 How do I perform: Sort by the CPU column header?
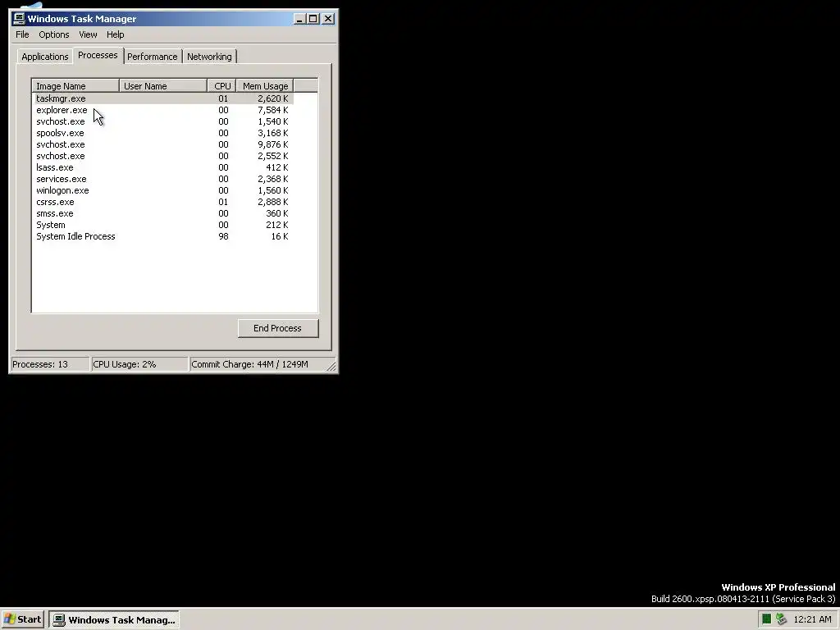[x=222, y=85]
